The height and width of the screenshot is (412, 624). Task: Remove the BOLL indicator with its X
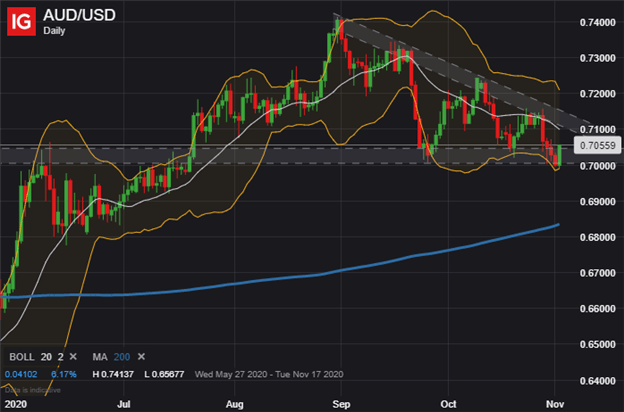[73, 357]
